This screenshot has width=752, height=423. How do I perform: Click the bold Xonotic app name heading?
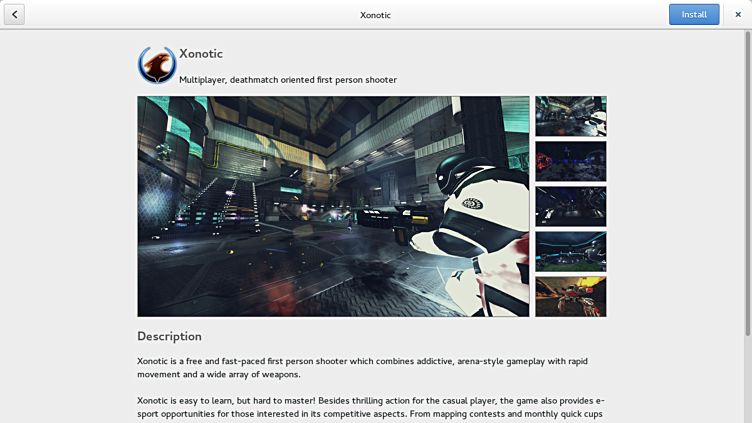tap(201, 54)
